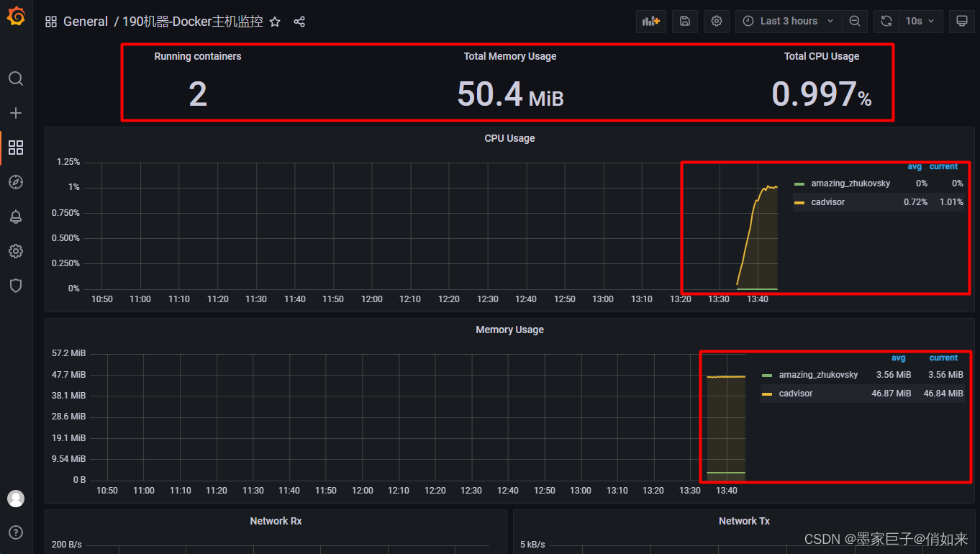Click the 12:00 tick on CPU Usage axis
Image resolution: width=980 pixels, height=554 pixels.
point(371,299)
